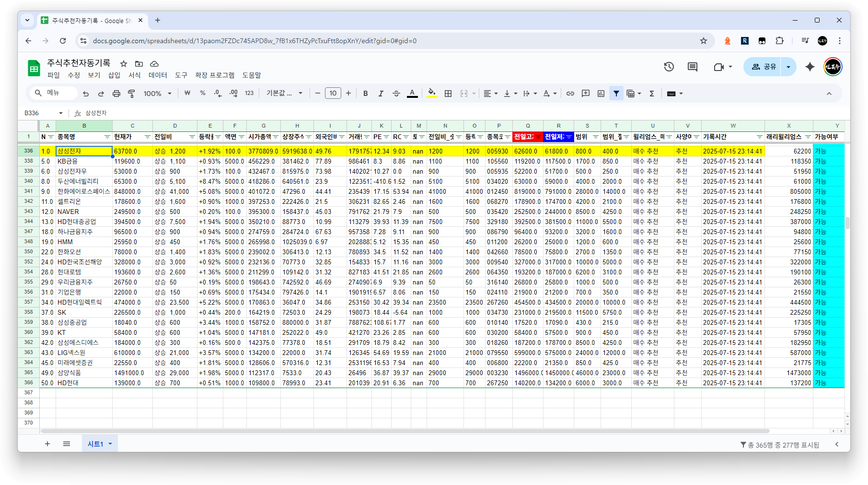Screen dimensions: 868x485
Task: Open filter on 종목명 column header
Action: (107, 137)
